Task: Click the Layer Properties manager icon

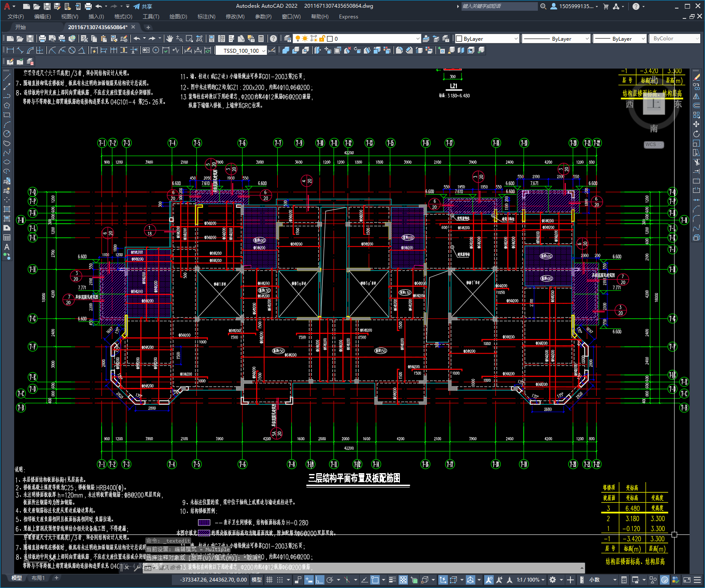Action: point(287,39)
